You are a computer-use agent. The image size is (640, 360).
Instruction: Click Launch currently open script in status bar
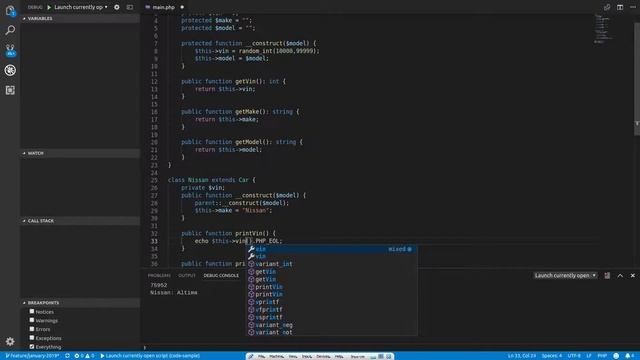point(150,356)
